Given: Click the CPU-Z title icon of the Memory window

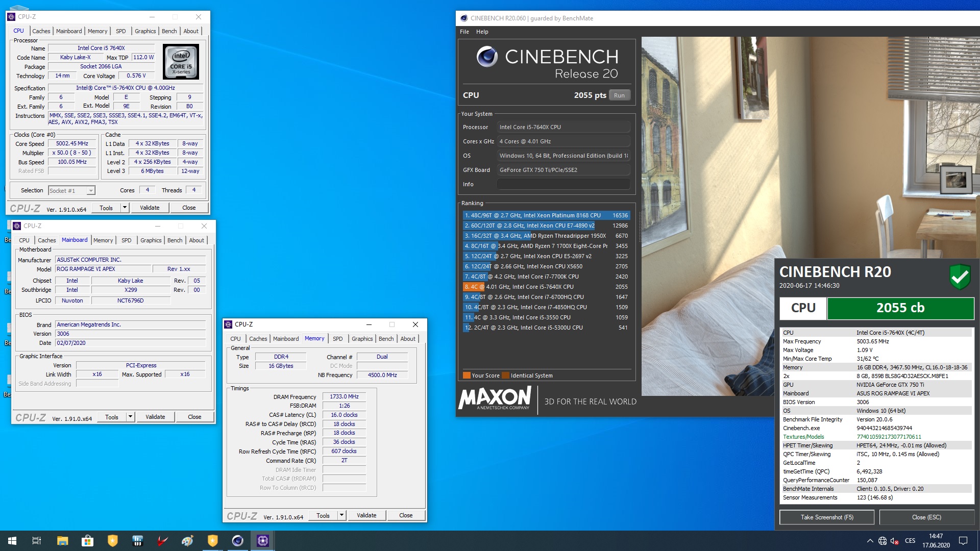Looking at the screenshot, I should 228,324.
